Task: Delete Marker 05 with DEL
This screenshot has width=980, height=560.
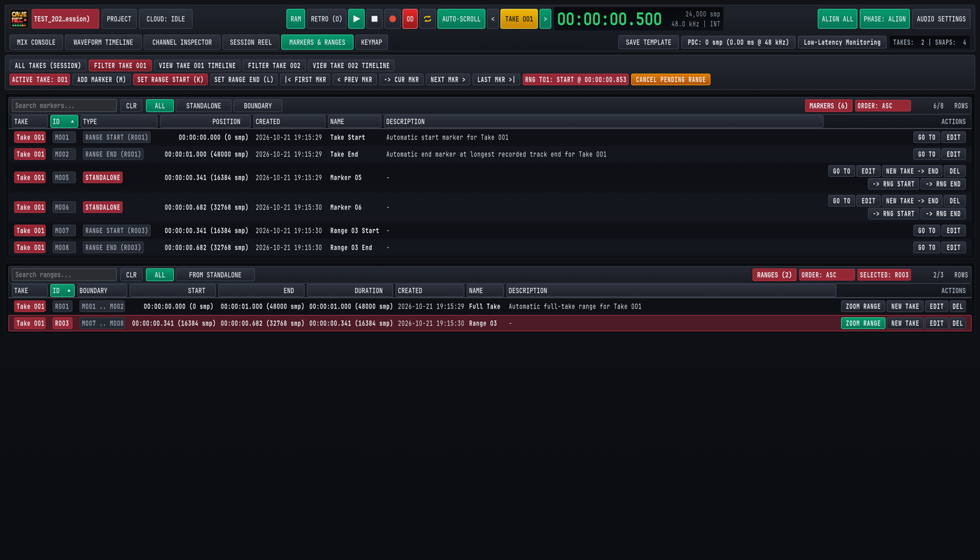Action: 955,171
